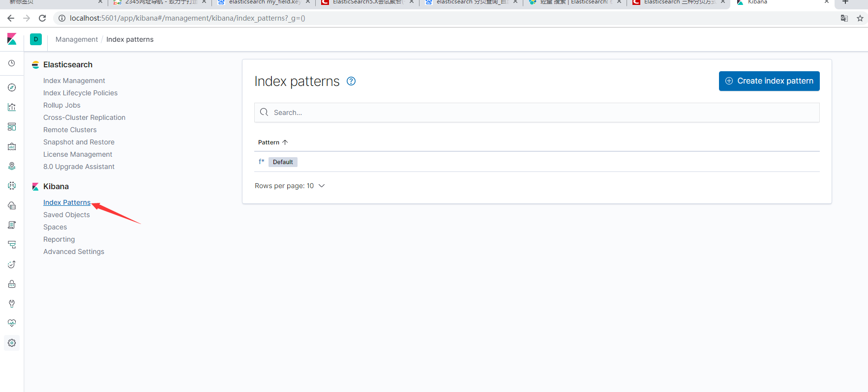868x392 pixels.
Task: Click Create index pattern button
Action: (769, 81)
